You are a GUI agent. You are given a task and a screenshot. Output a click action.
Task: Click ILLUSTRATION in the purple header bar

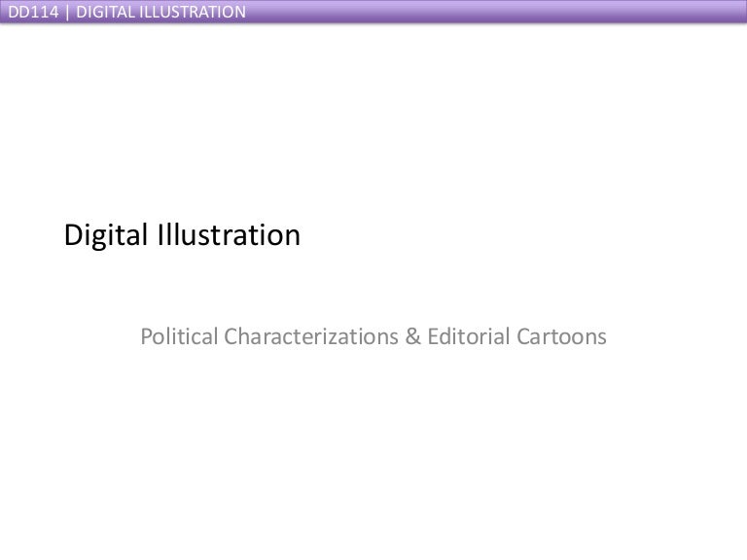(190, 12)
